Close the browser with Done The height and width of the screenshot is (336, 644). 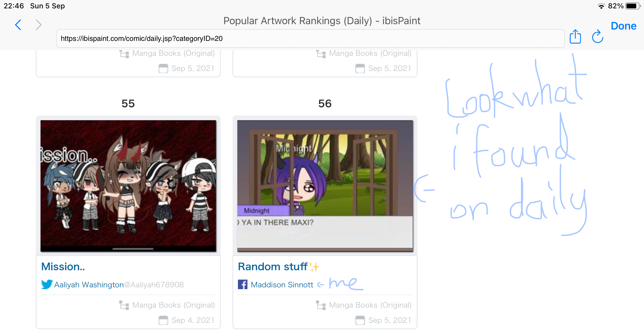tap(623, 26)
